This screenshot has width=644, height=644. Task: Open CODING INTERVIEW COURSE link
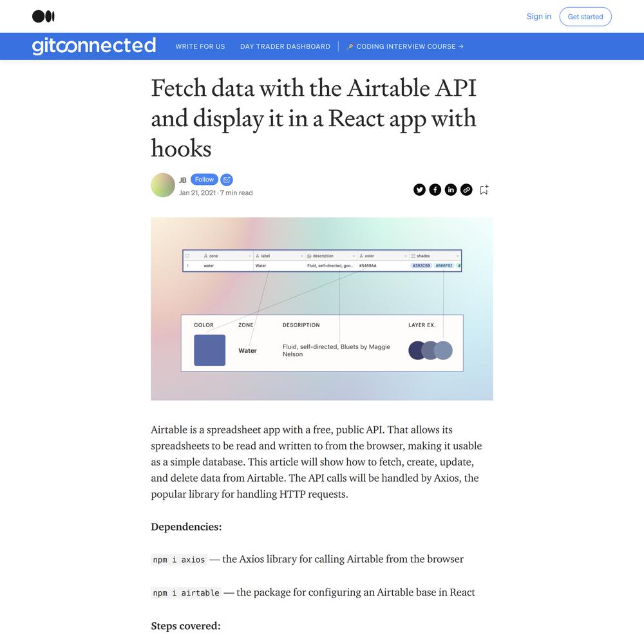[x=405, y=46]
